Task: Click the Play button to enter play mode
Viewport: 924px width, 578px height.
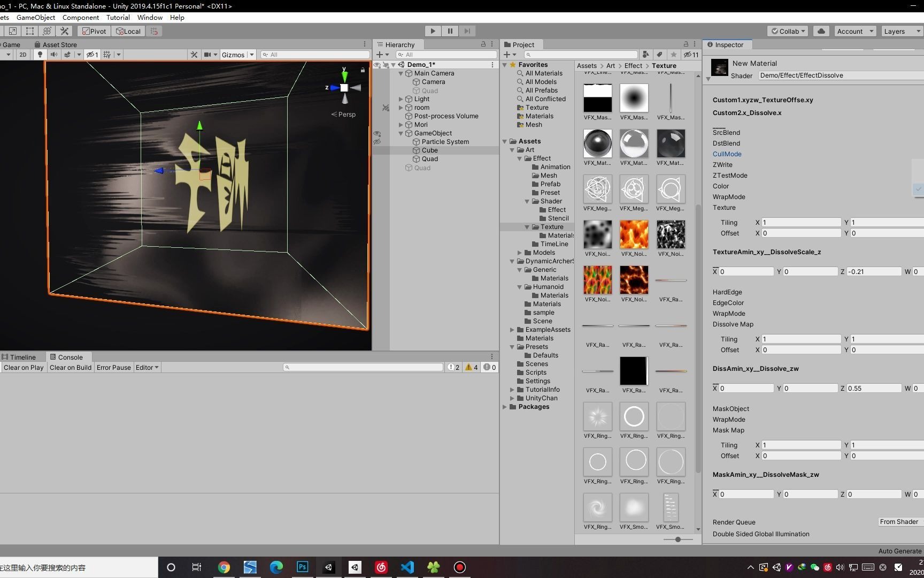Action: [432, 31]
